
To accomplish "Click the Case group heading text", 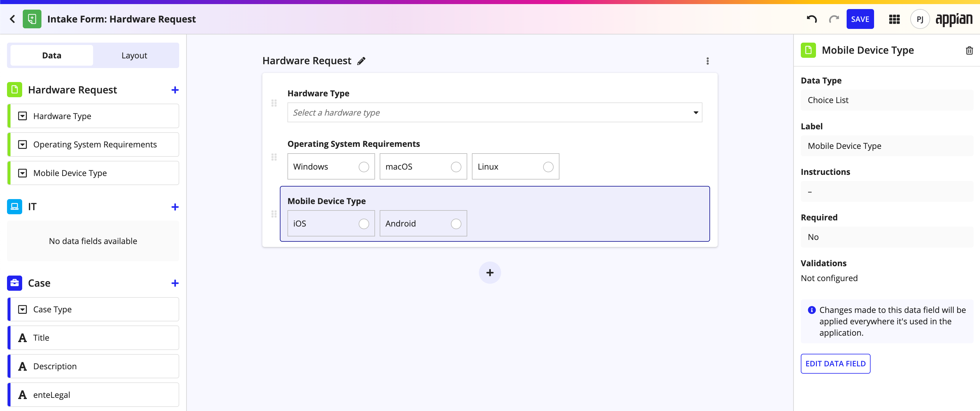I will (x=39, y=283).
